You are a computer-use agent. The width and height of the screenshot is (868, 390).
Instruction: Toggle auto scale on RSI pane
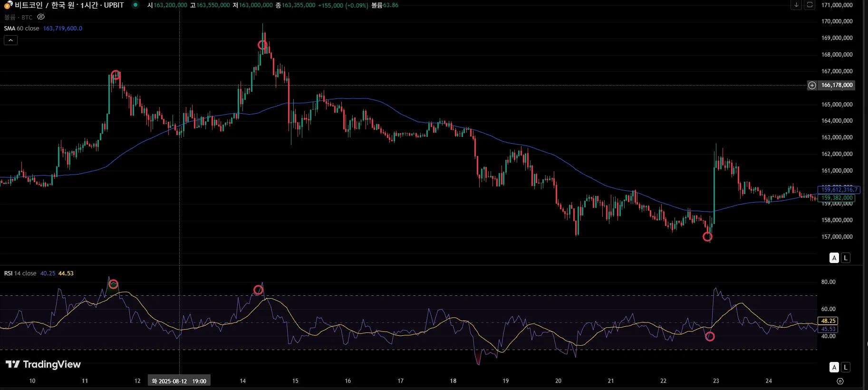click(x=834, y=367)
